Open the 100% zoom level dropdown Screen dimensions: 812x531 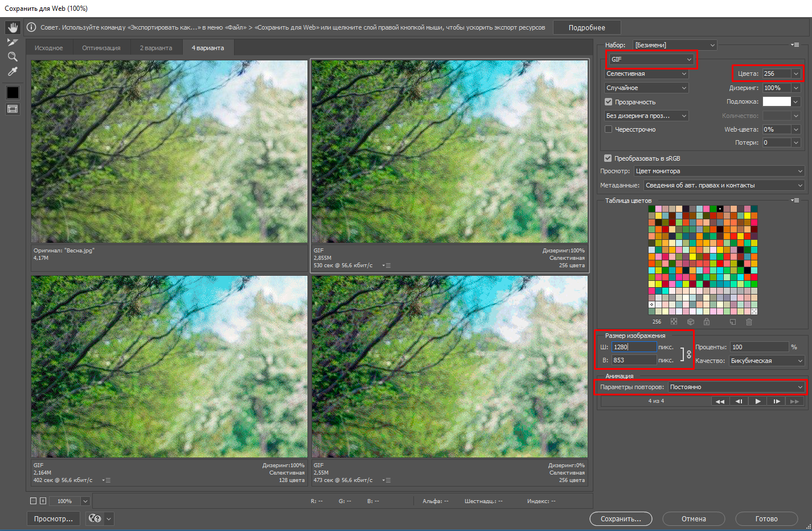85,501
